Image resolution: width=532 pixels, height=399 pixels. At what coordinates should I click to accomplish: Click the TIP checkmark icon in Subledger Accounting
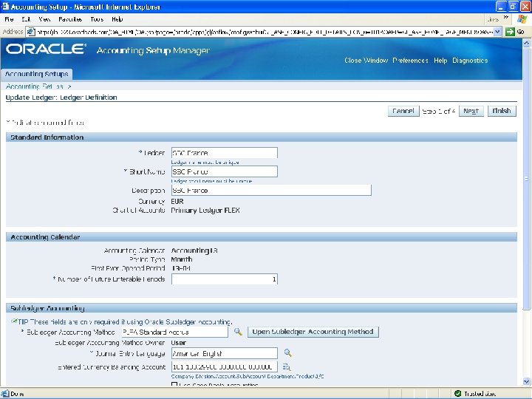14,321
